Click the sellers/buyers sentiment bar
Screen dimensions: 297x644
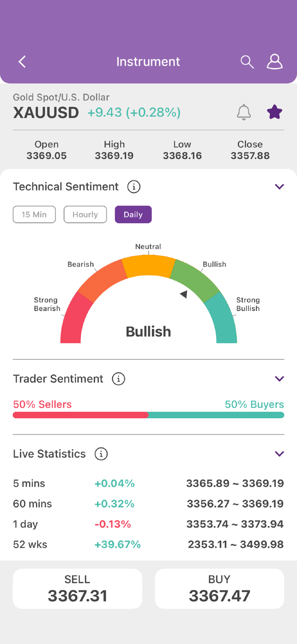point(148,415)
